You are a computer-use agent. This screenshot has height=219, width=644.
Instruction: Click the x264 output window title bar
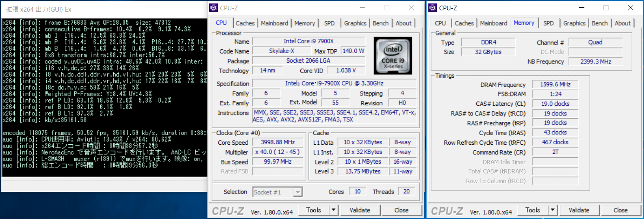pyautogui.click(x=104, y=9)
